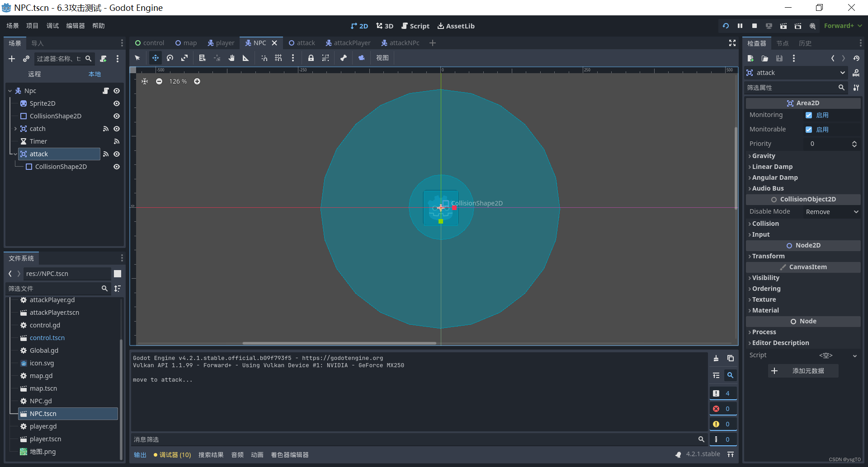Click the list-select nodes tool icon
The height and width of the screenshot is (467, 868).
(202, 58)
